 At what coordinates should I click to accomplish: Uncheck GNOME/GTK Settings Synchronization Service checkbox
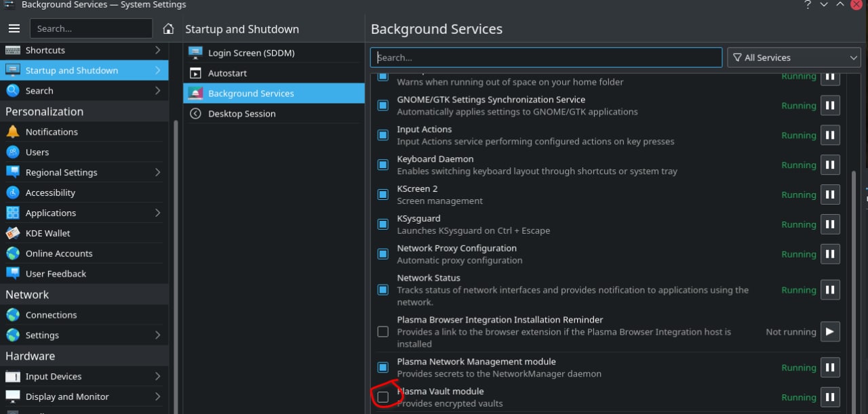(383, 106)
